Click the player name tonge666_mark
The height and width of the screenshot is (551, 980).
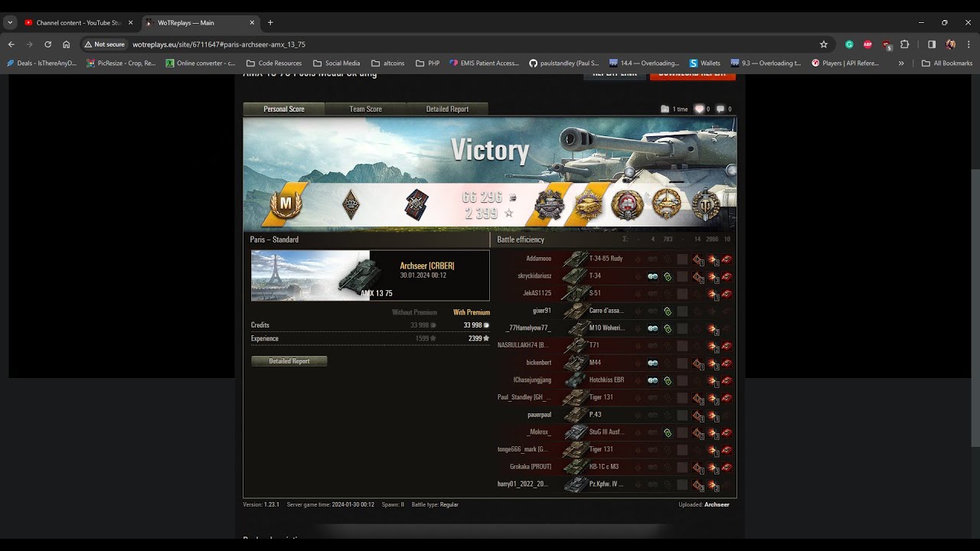click(522, 449)
